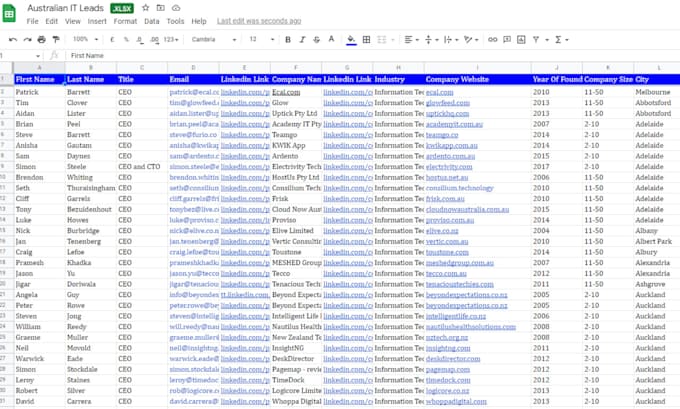Open the Cambria font dropdown
Screen dimensions: 680x409
coord(213,39)
